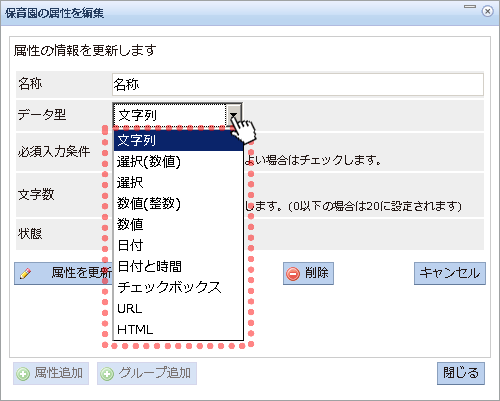Image resolution: width=500 pixels, height=401 pixels.
Task: Choose 選択(数値) from the list
Action: (x=178, y=162)
